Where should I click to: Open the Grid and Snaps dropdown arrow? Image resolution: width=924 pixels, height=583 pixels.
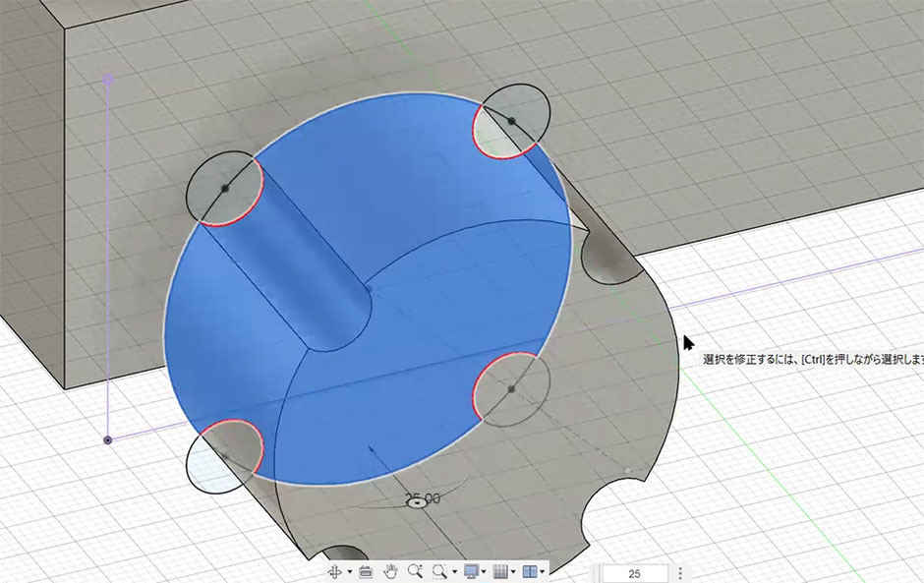tap(513, 572)
